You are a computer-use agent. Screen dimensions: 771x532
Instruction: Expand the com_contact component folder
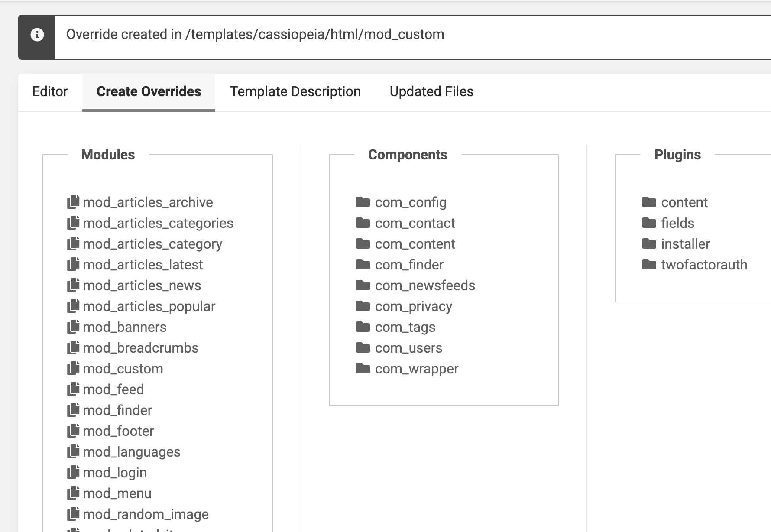[x=415, y=223]
